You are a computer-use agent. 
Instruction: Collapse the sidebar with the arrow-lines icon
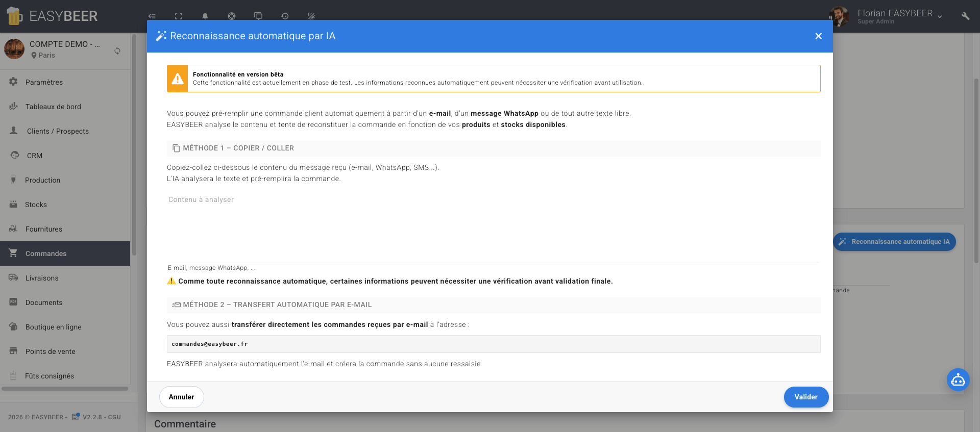click(152, 16)
